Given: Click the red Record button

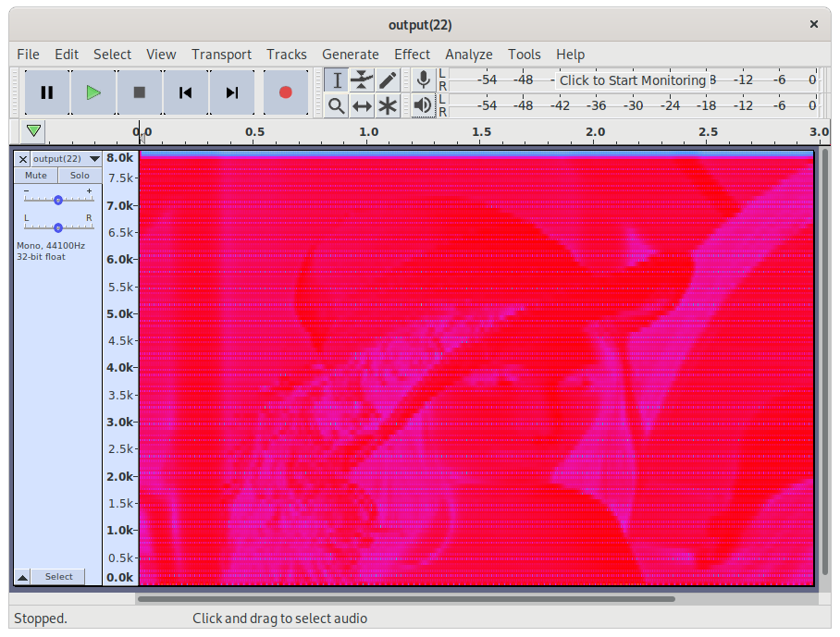Looking at the screenshot, I should tap(286, 92).
